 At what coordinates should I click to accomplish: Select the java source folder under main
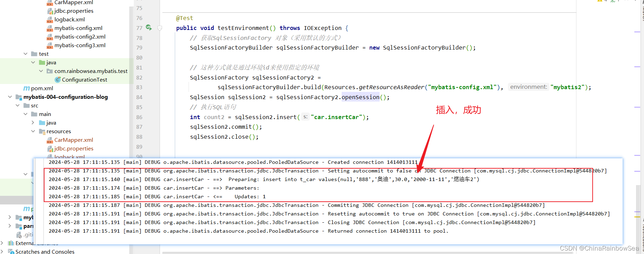click(51, 123)
